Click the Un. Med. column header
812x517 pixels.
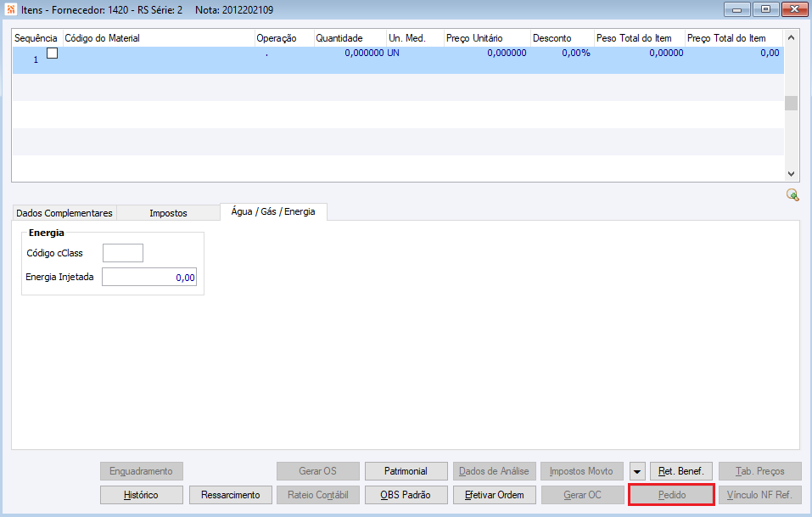coord(415,38)
